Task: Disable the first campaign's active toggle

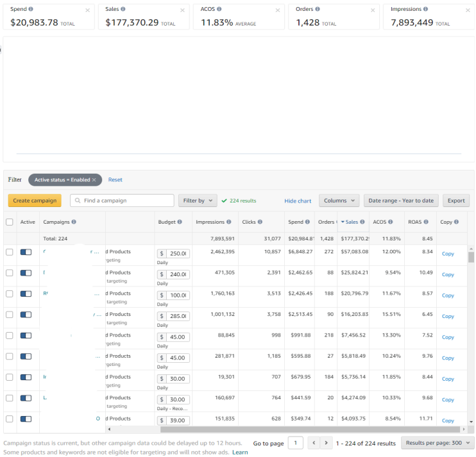Action: 26,254
